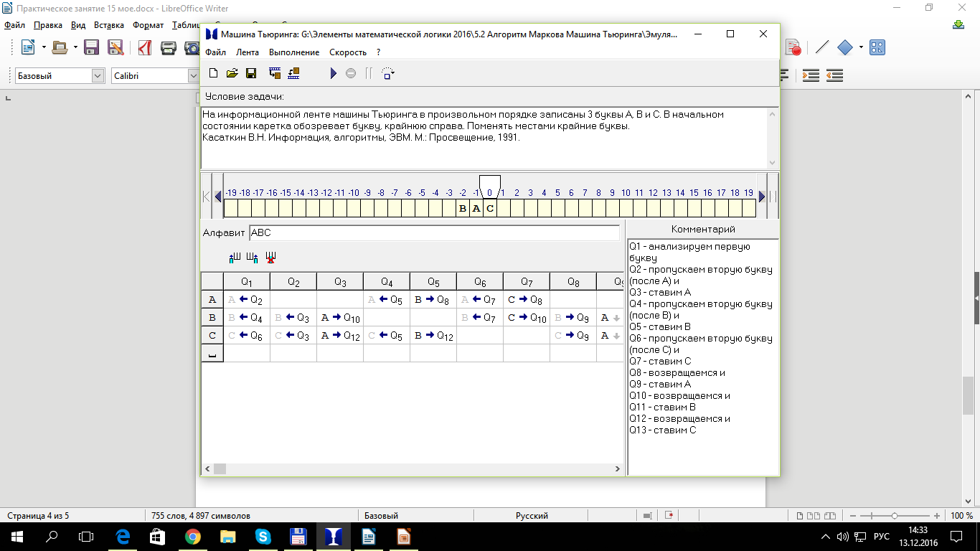Open Skype from the Windows taskbar
Viewport: 980px width, 551px height.
pos(263,536)
